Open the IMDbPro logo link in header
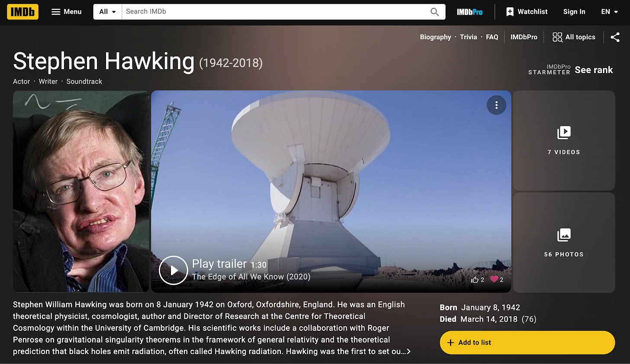Viewport: 630px width, 364px height. (x=469, y=12)
